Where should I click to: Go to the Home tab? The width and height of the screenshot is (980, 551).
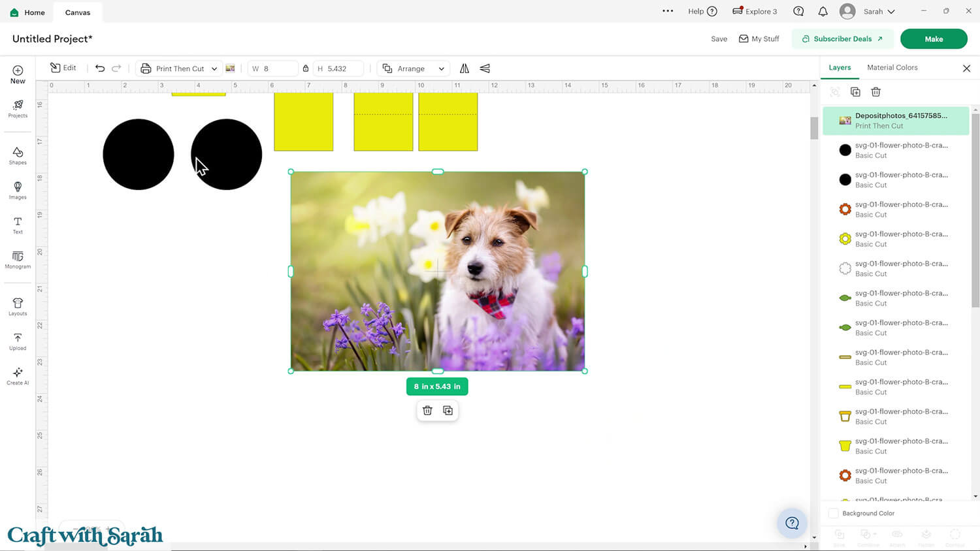pyautogui.click(x=27, y=12)
